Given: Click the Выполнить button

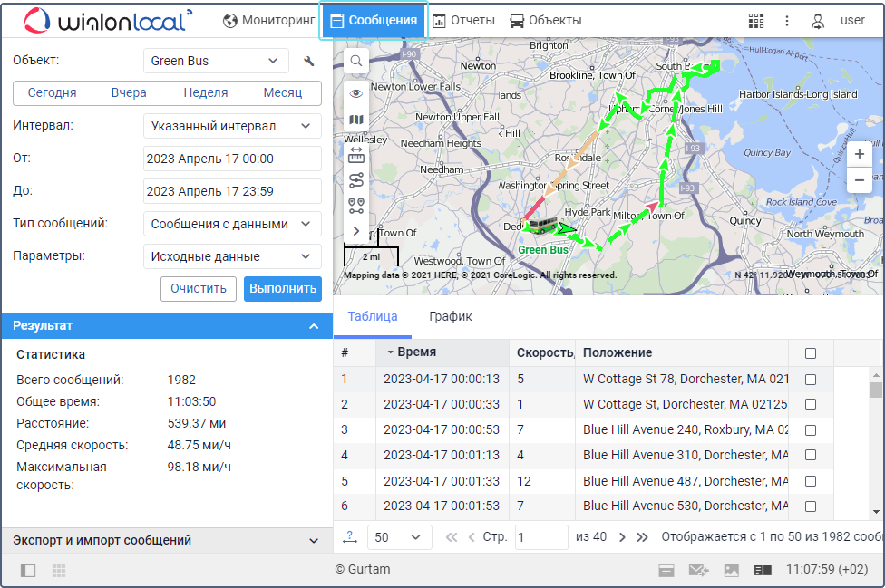Looking at the screenshot, I should [283, 289].
